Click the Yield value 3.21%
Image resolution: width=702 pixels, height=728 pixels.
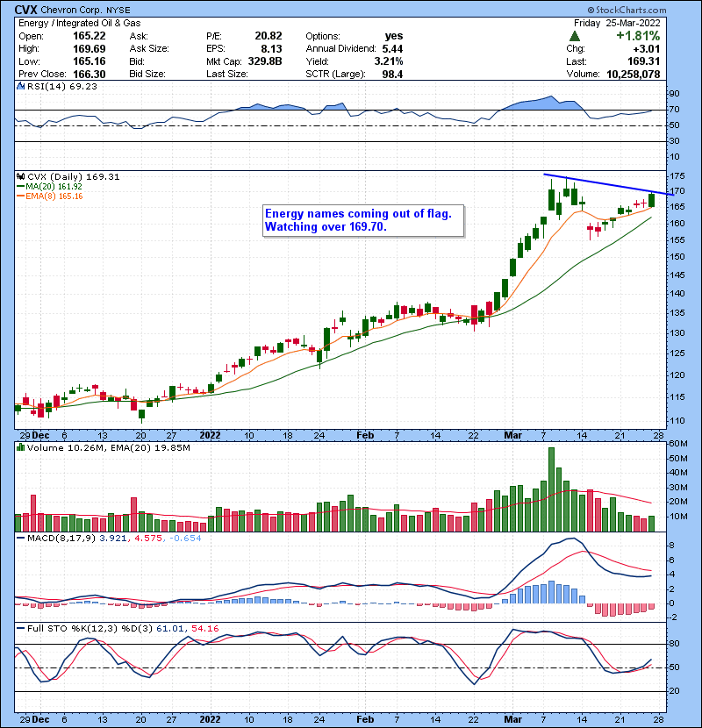tap(389, 61)
